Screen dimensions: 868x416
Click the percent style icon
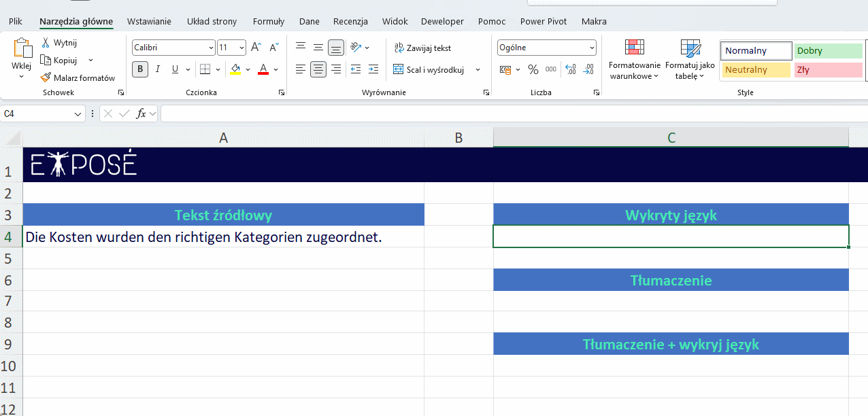533,69
